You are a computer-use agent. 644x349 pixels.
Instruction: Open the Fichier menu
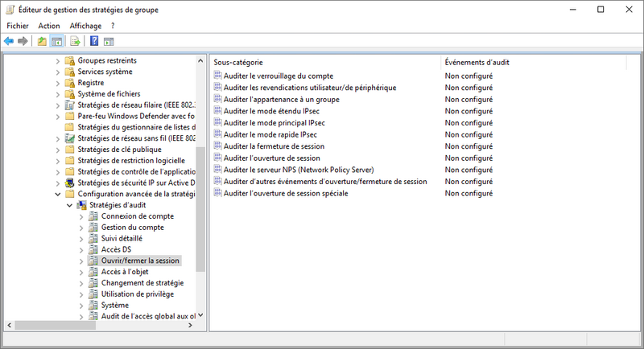tap(17, 26)
